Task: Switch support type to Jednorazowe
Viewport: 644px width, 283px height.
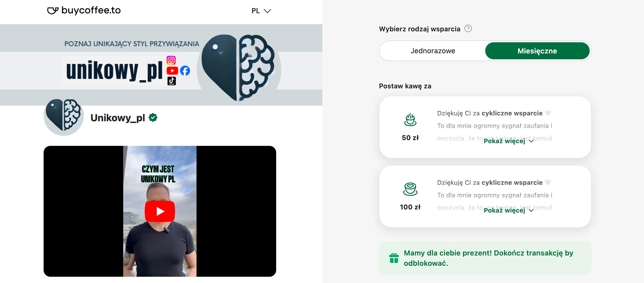Action: coord(432,51)
